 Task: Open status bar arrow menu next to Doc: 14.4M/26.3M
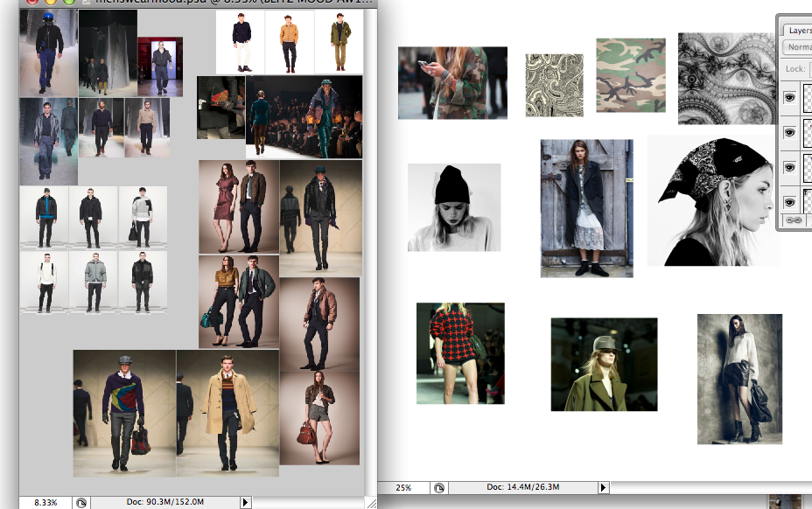tap(602, 486)
